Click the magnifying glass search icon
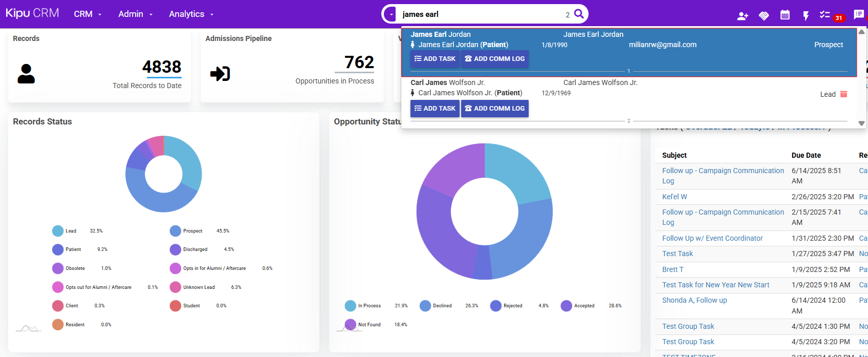 click(579, 14)
